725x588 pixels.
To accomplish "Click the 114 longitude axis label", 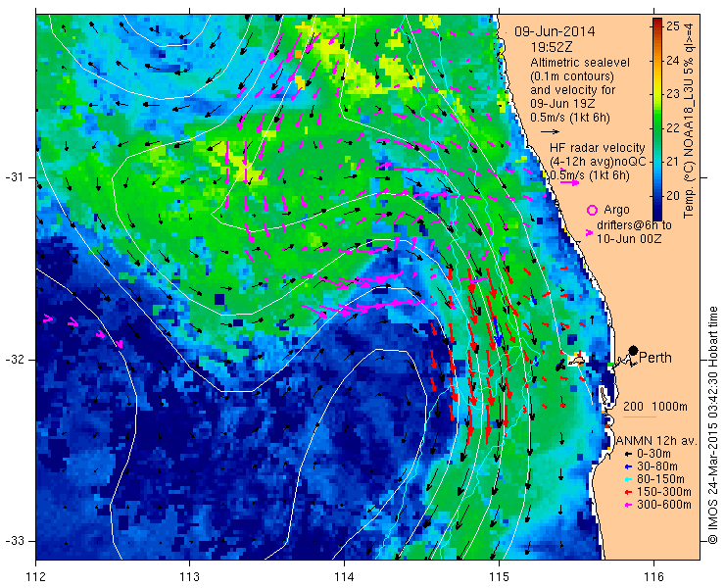I will pyautogui.click(x=344, y=577).
